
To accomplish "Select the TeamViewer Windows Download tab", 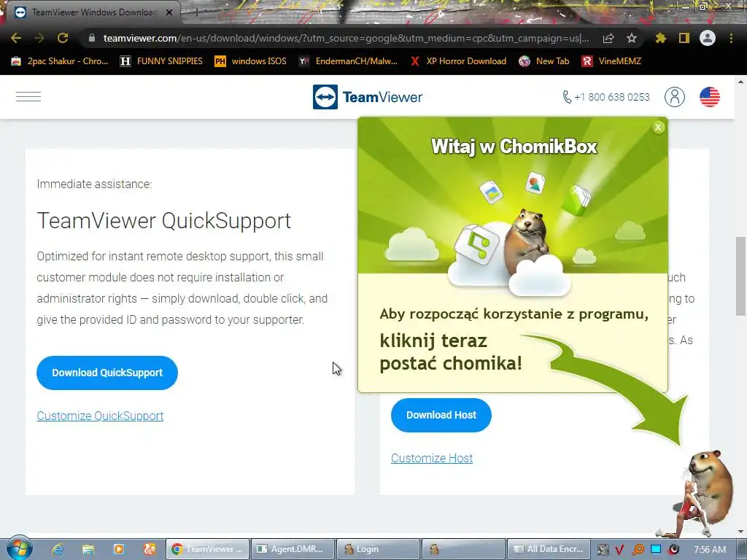I will click(x=94, y=12).
